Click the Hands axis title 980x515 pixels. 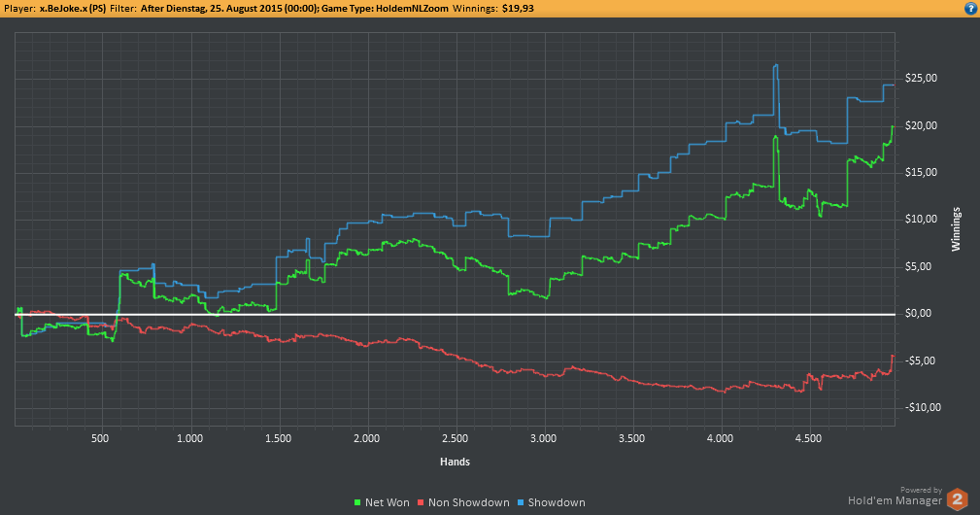[x=455, y=462]
